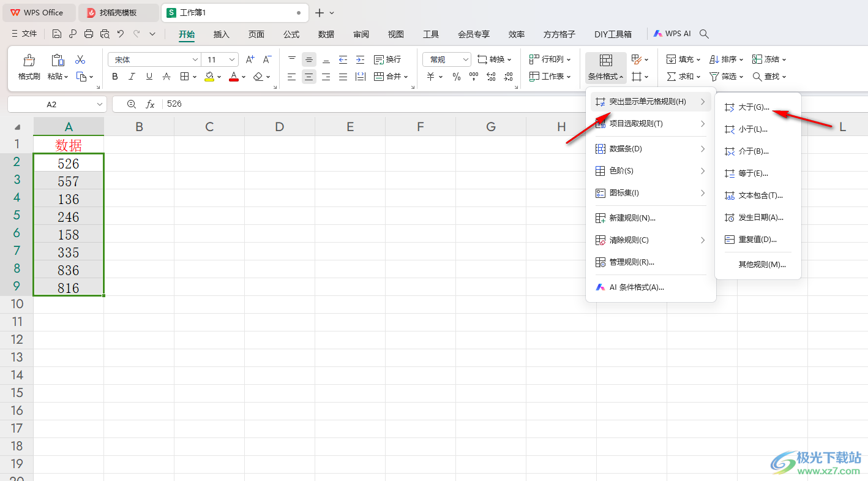Open Print Preview from quick access toolbar
The width and height of the screenshot is (868, 481).
(x=105, y=34)
